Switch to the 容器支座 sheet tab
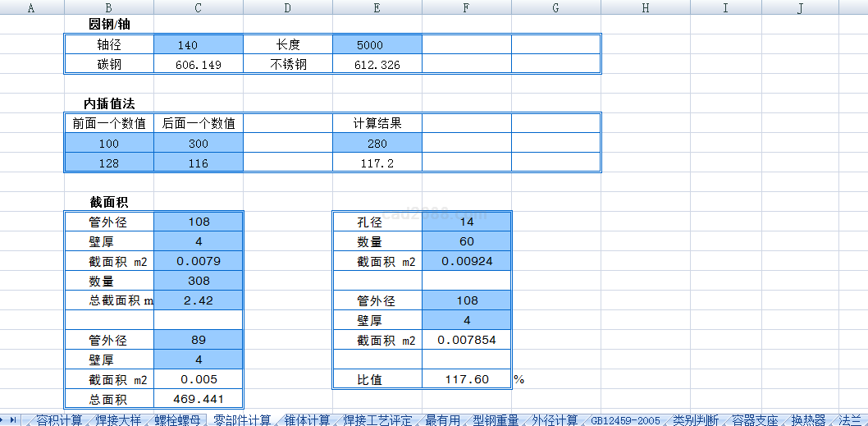Viewport: 868px width, 426px height. click(754, 420)
